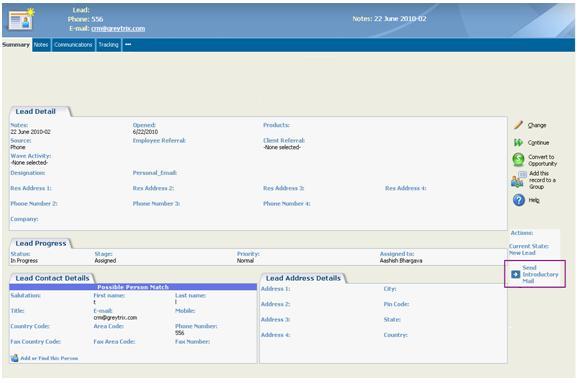Open the Tracking tab
Screen dimensions: 578x383
[x=108, y=45]
